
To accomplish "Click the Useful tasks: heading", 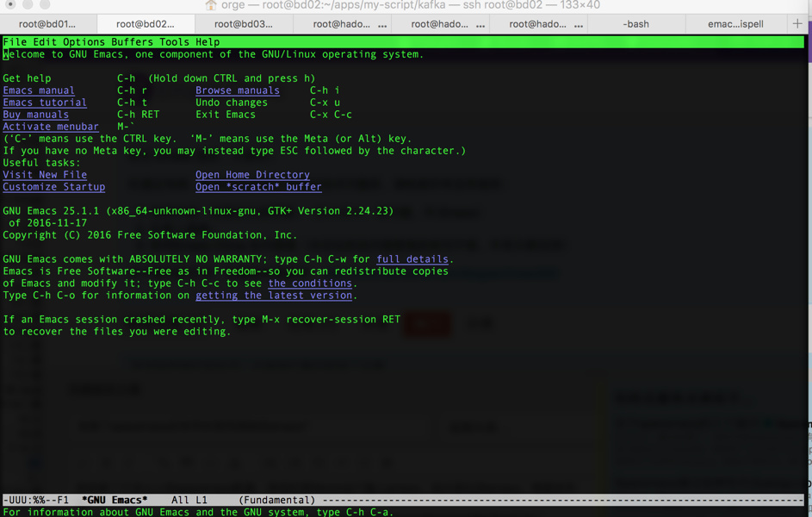I will 42,163.
